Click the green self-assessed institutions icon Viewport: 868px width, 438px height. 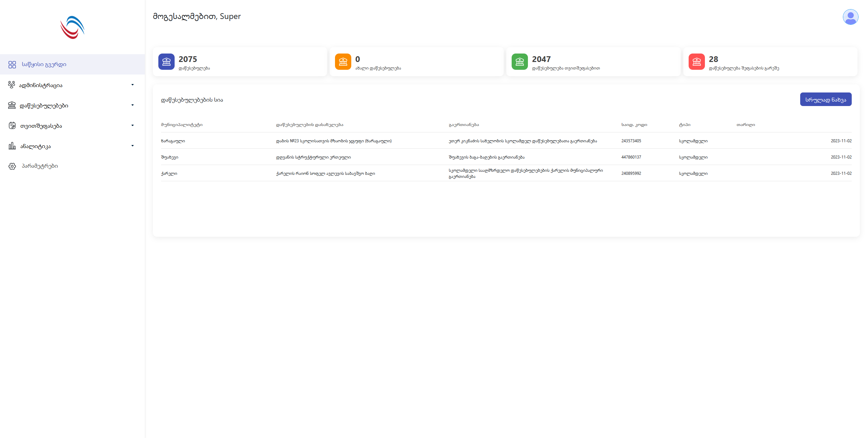pyautogui.click(x=519, y=62)
